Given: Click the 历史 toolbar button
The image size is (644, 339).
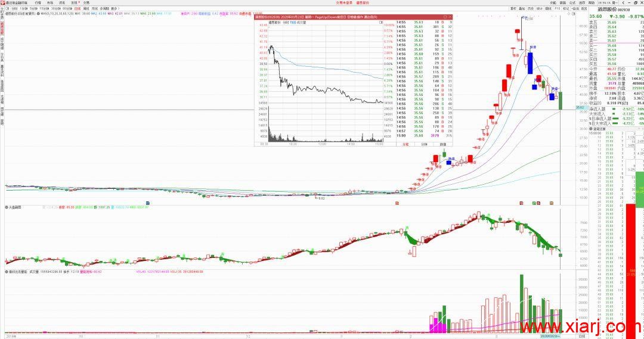Looking at the screenshot, I should point(531,8).
